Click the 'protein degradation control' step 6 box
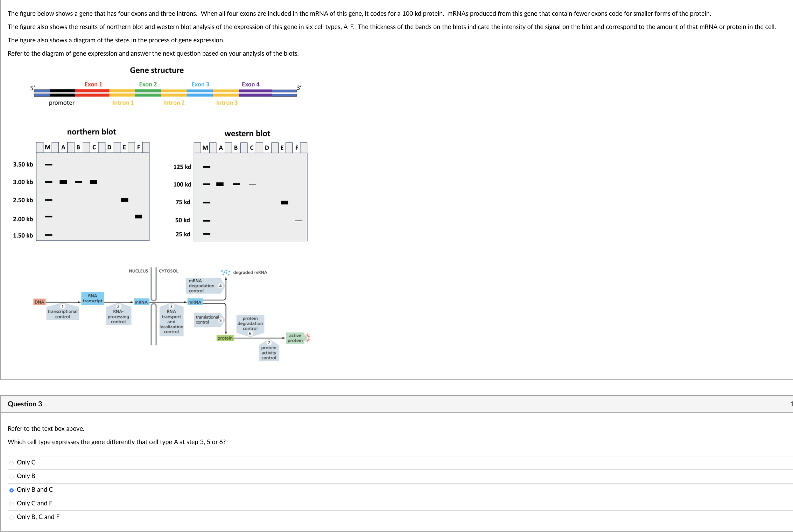793x532 pixels. point(250,325)
